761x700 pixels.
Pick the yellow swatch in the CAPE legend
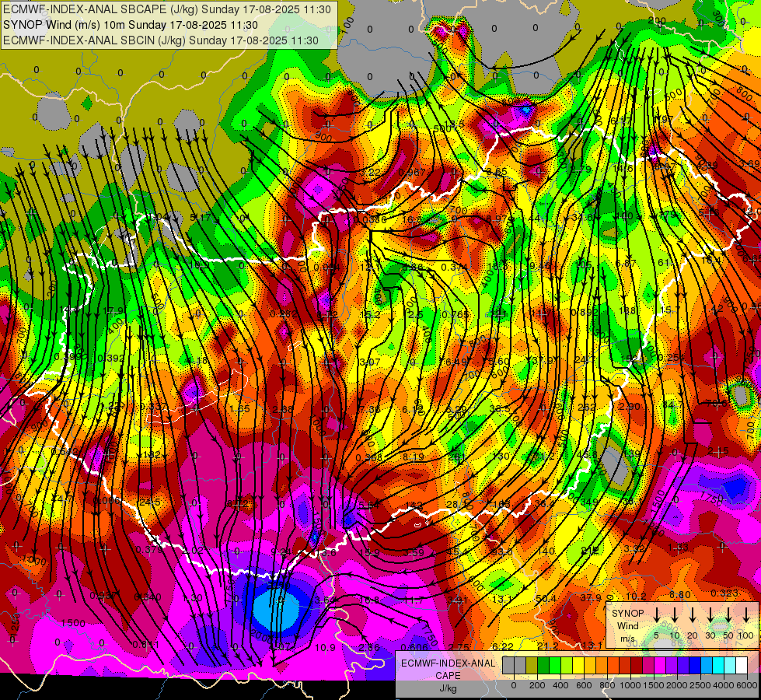pos(578,666)
